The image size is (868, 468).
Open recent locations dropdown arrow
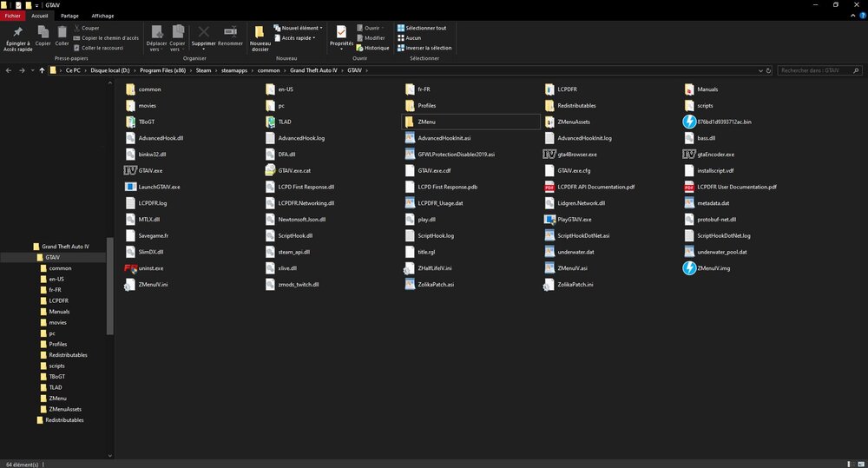(32, 70)
